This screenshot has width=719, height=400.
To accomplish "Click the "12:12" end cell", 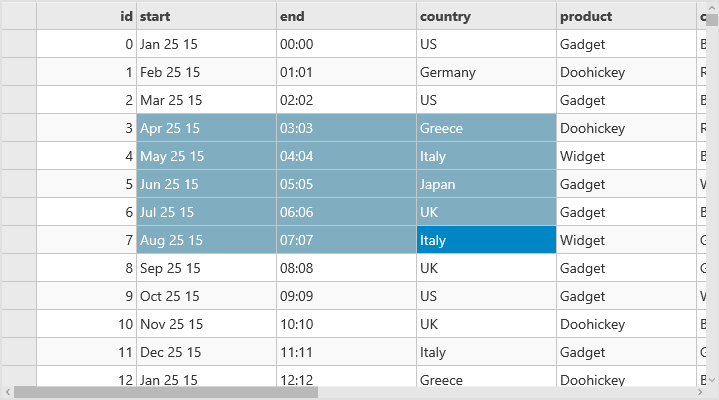I will click(x=346, y=379).
